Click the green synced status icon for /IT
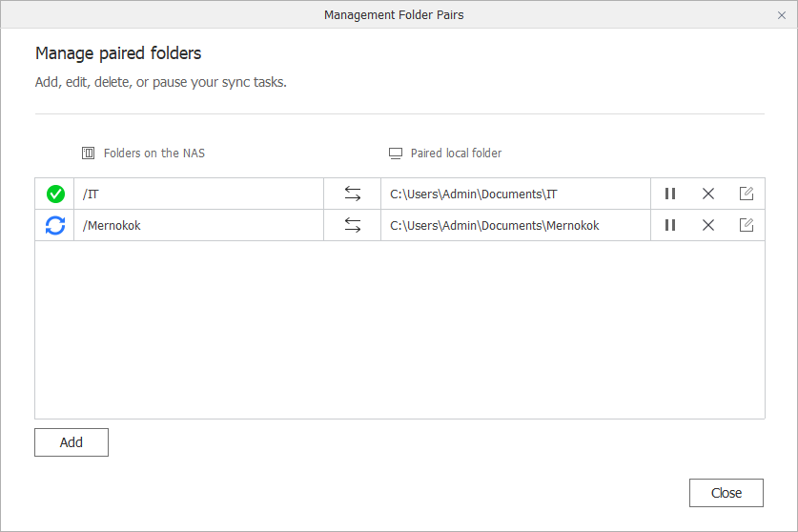Viewport: 798px width, 532px height. click(x=55, y=194)
